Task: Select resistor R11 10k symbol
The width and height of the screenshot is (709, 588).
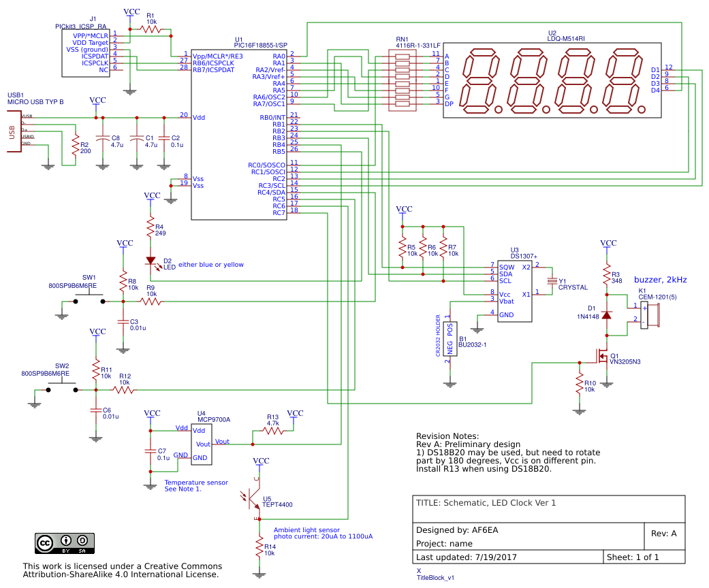Action: pyautogui.click(x=96, y=371)
